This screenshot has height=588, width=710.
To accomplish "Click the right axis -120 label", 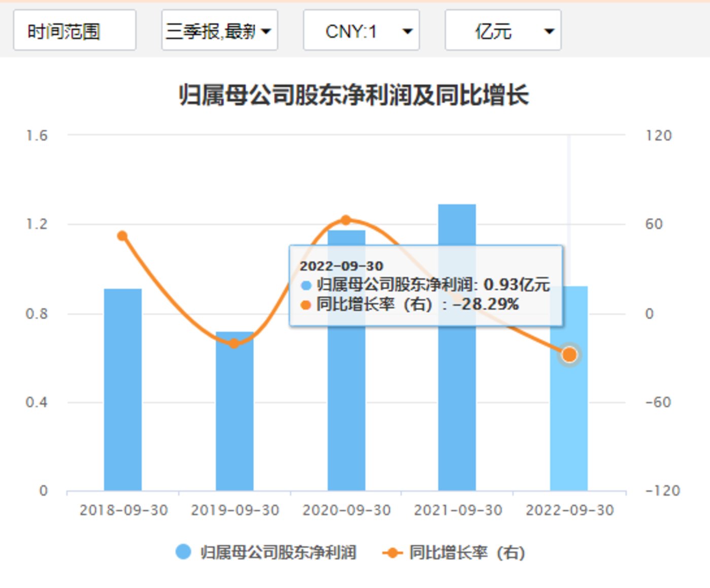I will pyautogui.click(x=662, y=491).
